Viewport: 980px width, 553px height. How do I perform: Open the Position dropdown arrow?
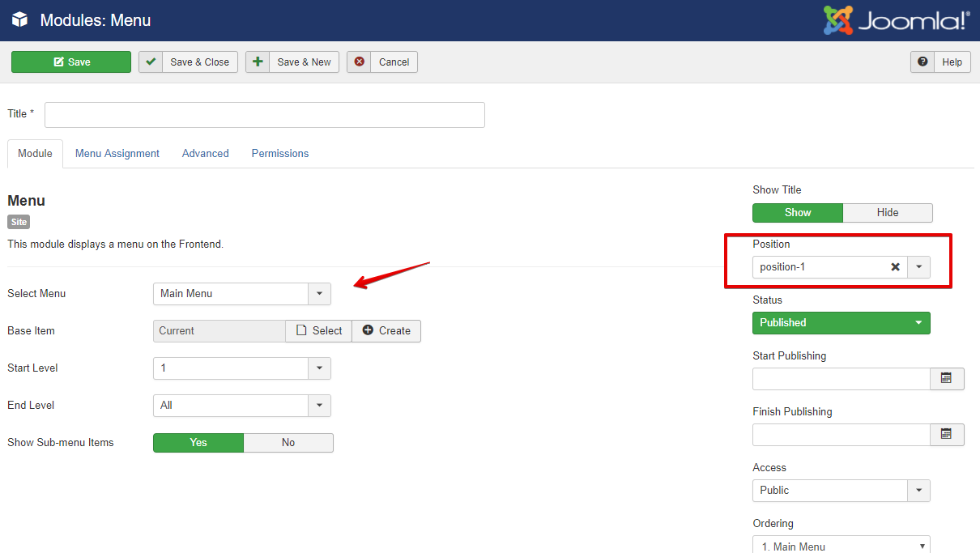[919, 267]
